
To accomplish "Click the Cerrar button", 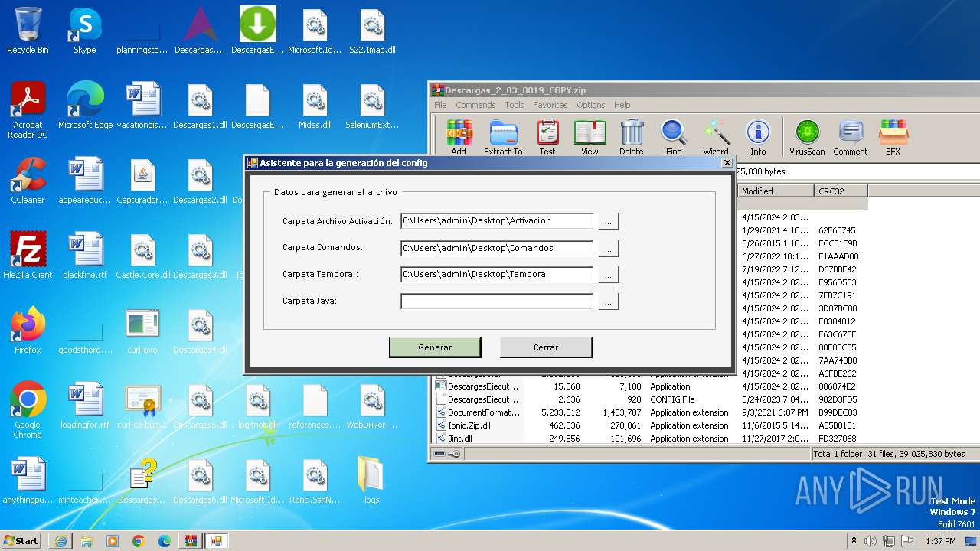I will 546,347.
